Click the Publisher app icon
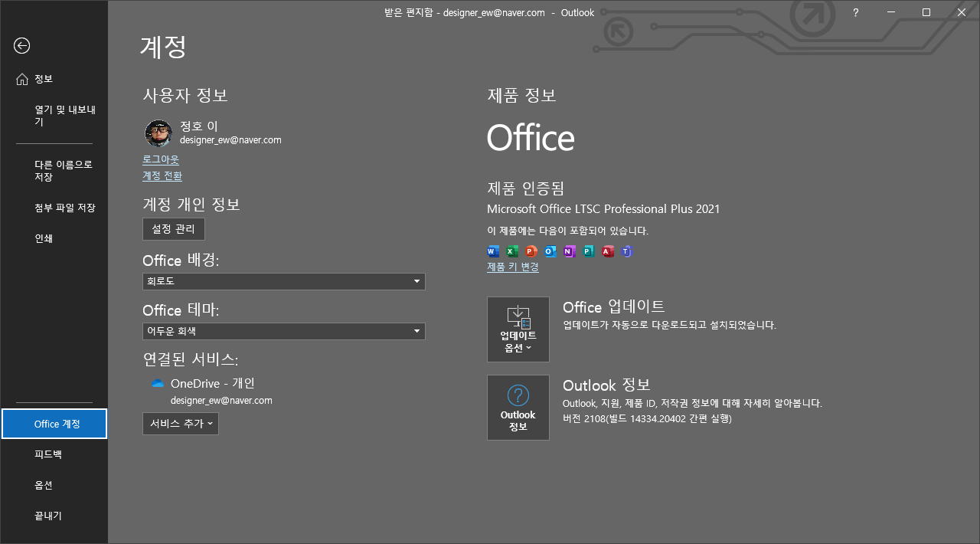The height and width of the screenshot is (544, 980). (589, 251)
